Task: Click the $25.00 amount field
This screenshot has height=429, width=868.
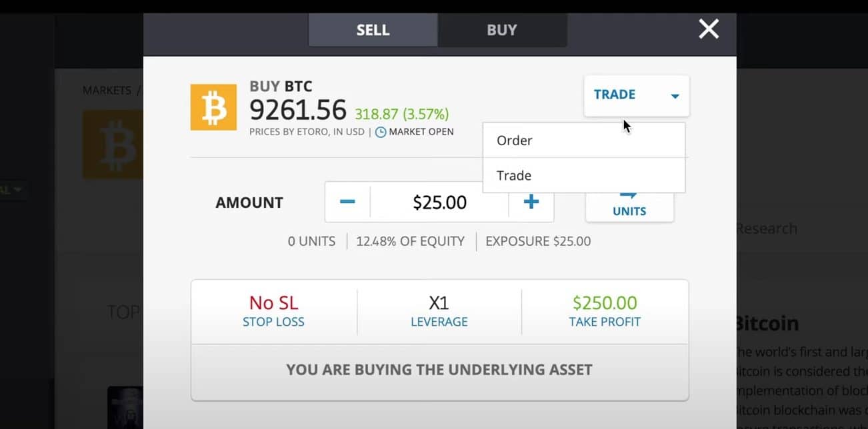Action: pyautogui.click(x=439, y=202)
